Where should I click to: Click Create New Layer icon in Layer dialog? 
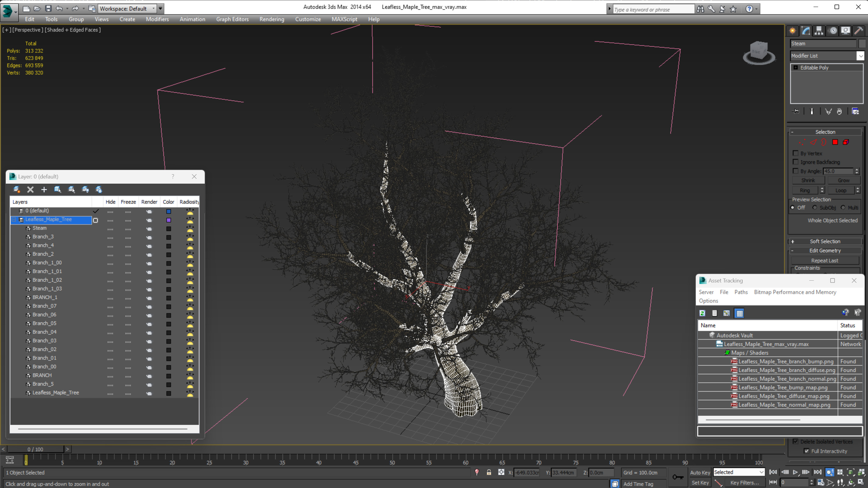pyautogui.click(x=16, y=190)
